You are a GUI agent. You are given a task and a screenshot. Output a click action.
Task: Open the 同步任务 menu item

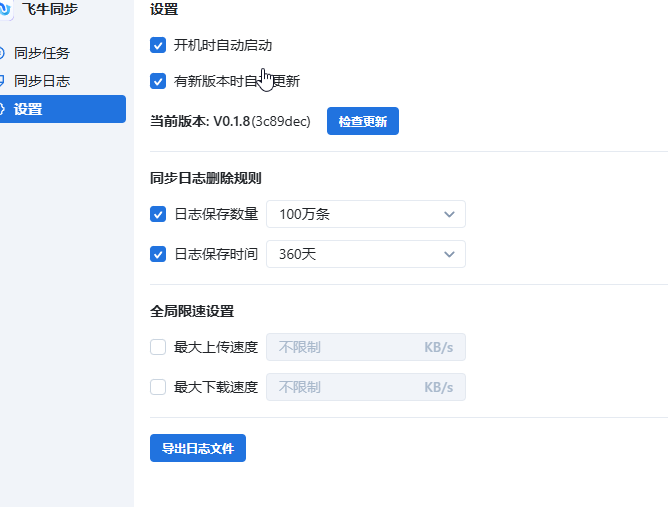click(42, 53)
